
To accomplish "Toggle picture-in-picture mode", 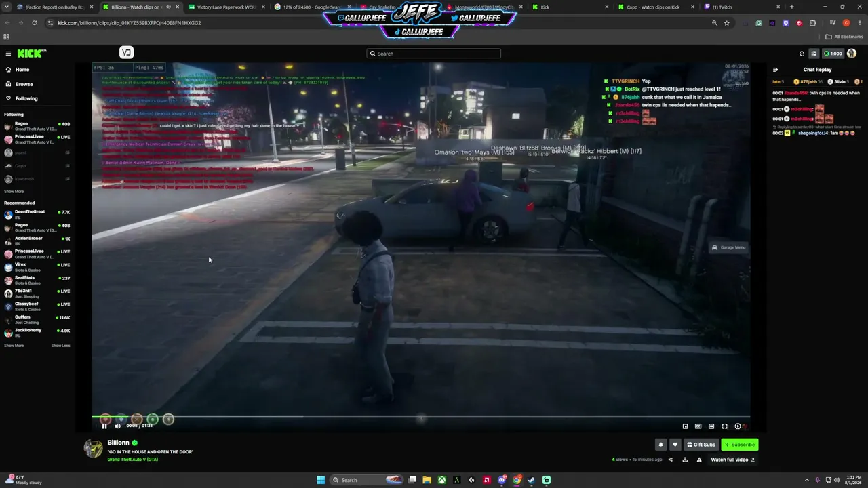I will click(x=685, y=426).
